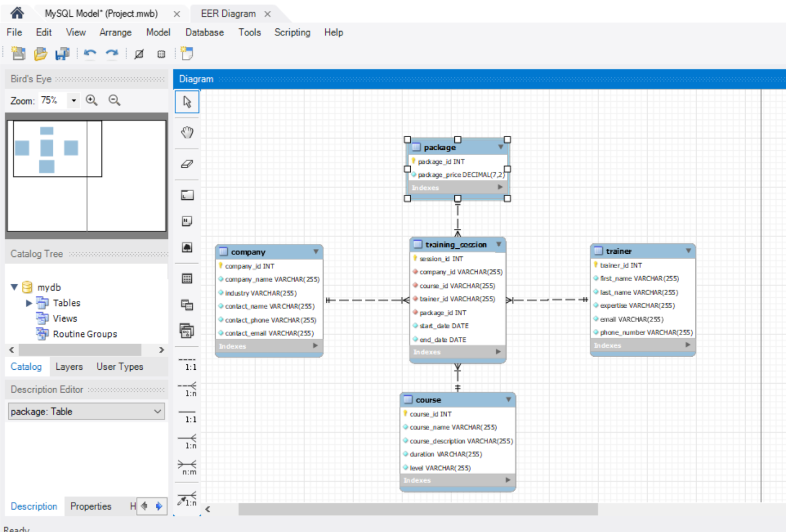Click the Undo toolbar icon
This screenshot has height=532, width=786.
click(90, 54)
